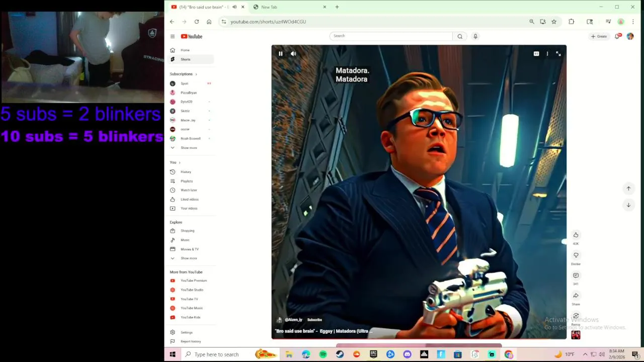Open the Skittlz subscription channel
The height and width of the screenshot is (362, 644).
pyautogui.click(x=191, y=111)
